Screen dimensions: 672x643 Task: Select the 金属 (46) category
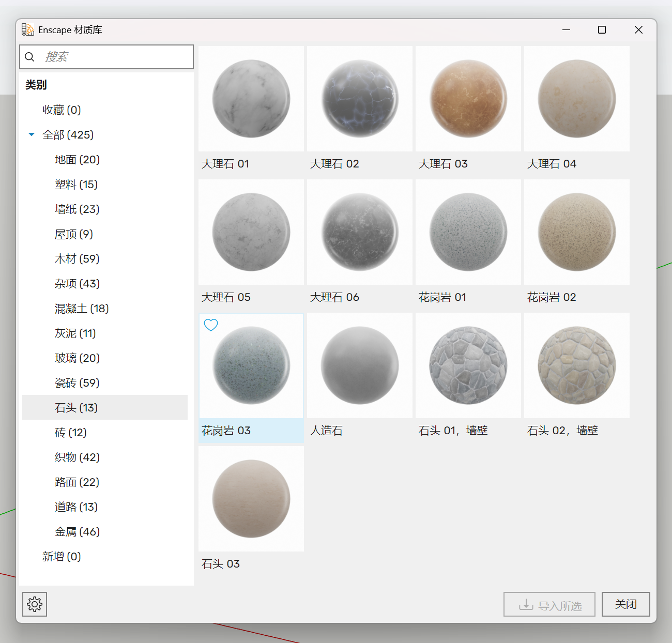click(77, 532)
